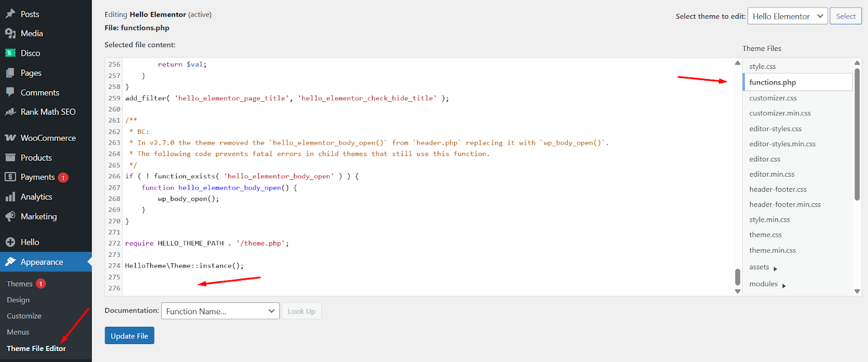868x362 pixels.
Task: Click the Hello plus icon
Action: (x=10, y=242)
